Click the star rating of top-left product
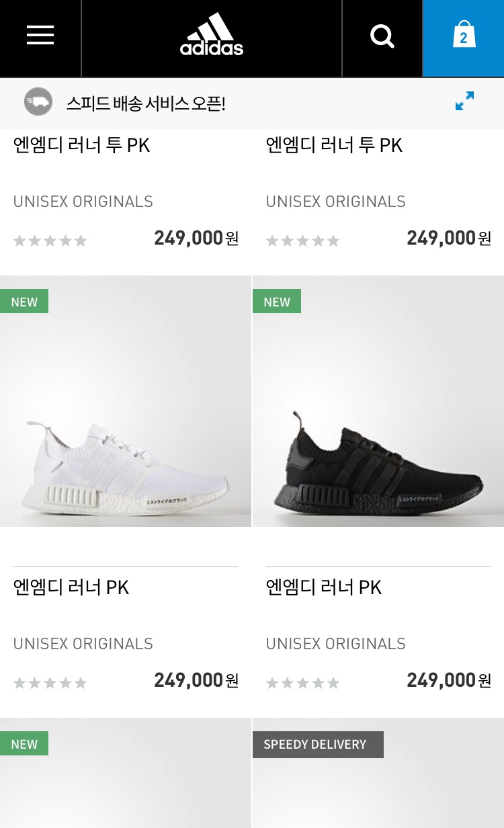Screen dimensions: 504x828 (50, 241)
